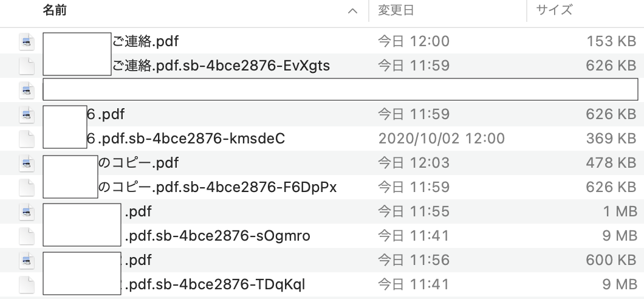Select the ご連絡.pdf file name
Image resolution: width=644 pixels, height=299 pixels.
point(146,42)
